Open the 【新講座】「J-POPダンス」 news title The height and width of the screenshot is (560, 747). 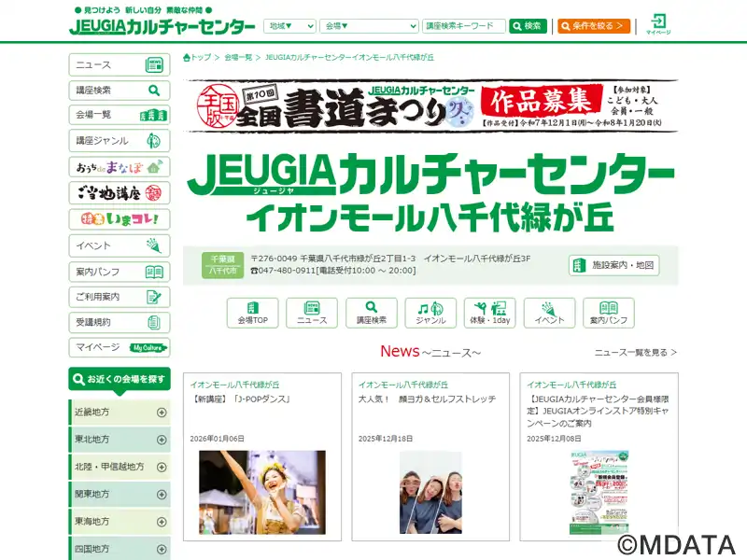pos(241,399)
